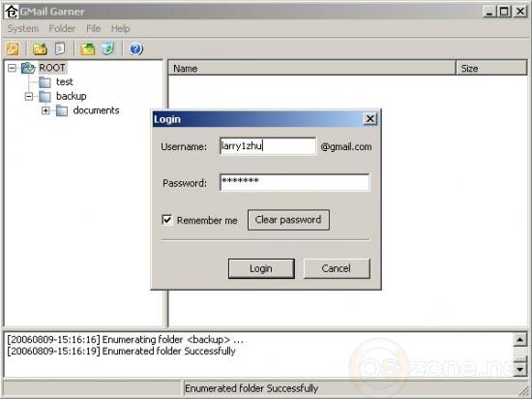Click the Cancel button in dialog

[x=337, y=268]
